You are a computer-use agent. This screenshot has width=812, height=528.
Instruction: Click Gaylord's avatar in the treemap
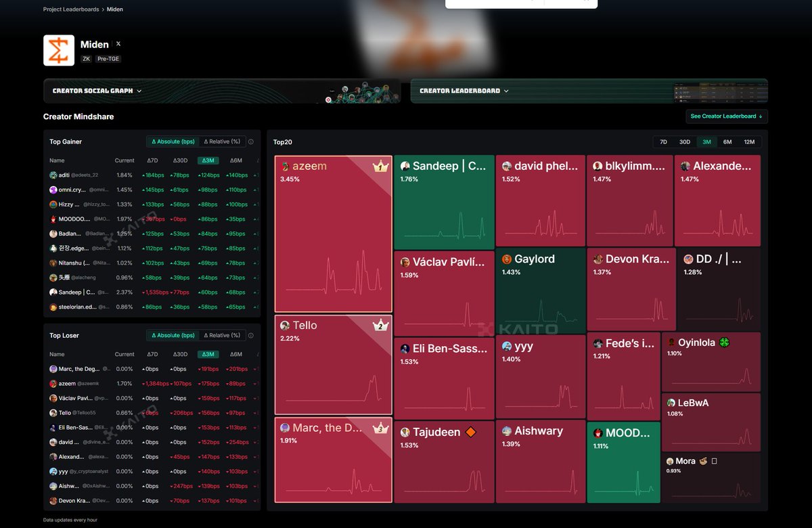coord(507,259)
